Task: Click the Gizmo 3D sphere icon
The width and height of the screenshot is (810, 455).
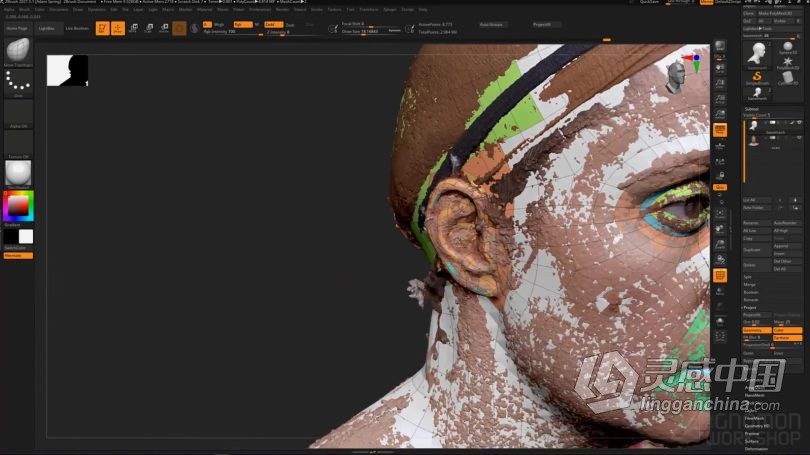Action: click(179, 28)
